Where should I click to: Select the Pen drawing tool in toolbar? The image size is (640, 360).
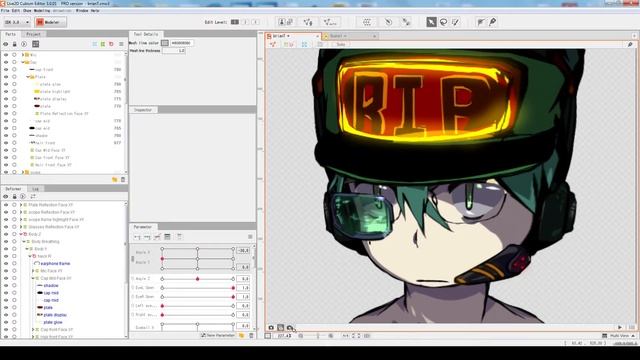coord(493,22)
